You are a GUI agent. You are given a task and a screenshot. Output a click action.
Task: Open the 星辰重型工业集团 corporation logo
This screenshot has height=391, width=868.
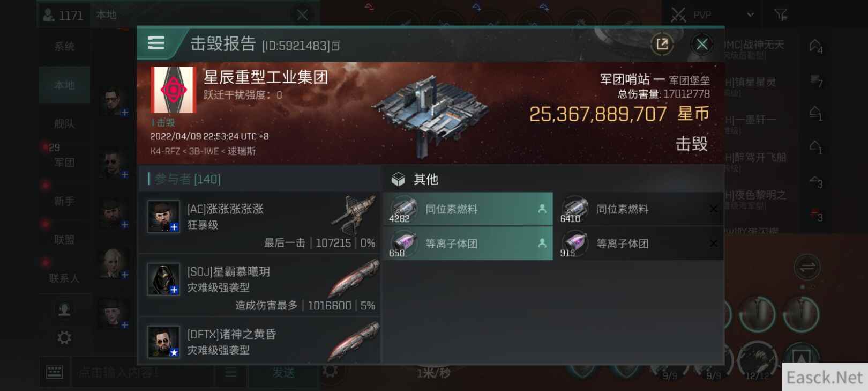[x=174, y=90]
